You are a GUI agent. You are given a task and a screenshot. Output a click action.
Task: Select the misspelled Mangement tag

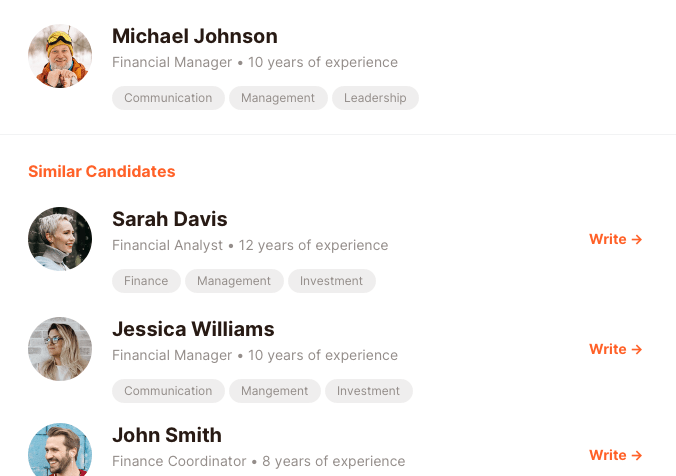point(275,391)
